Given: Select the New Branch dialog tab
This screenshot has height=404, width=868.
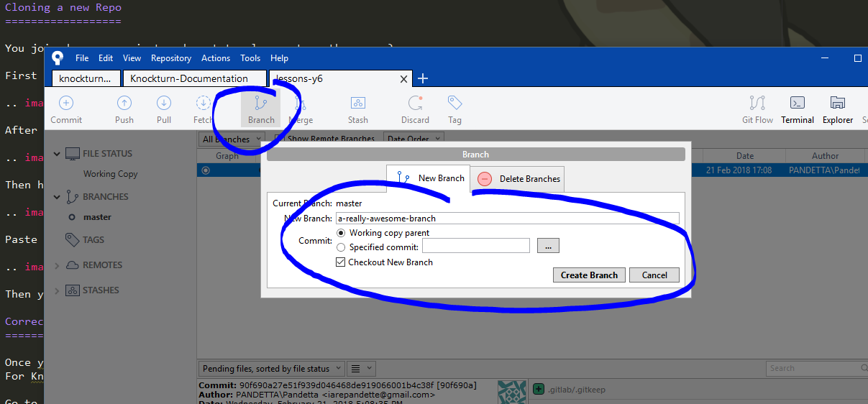Looking at the screenshot, I should tap(429, 178).
